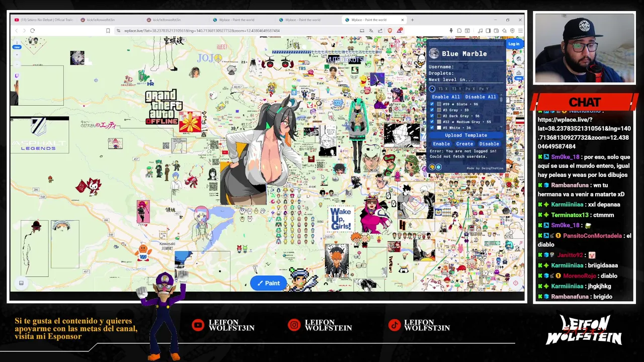Click the Upload Template button
The height and width of the screenshot is (362, 644).
(x=466, y=135)
